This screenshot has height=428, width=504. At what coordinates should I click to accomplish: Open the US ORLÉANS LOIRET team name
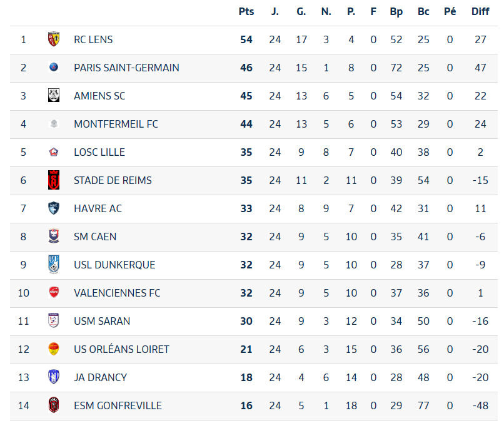pos(121,349)
